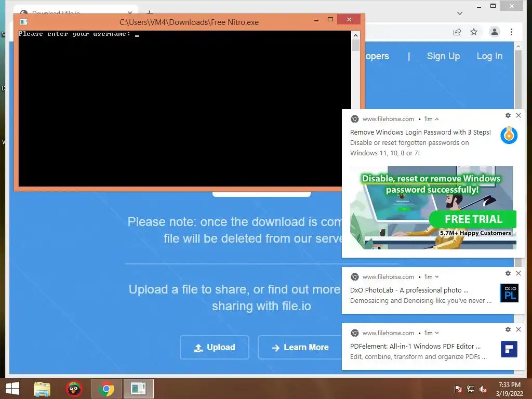This screenshot has width=532, height=399.
Task: Click the PDFelement logo icon
Action: 509,349
